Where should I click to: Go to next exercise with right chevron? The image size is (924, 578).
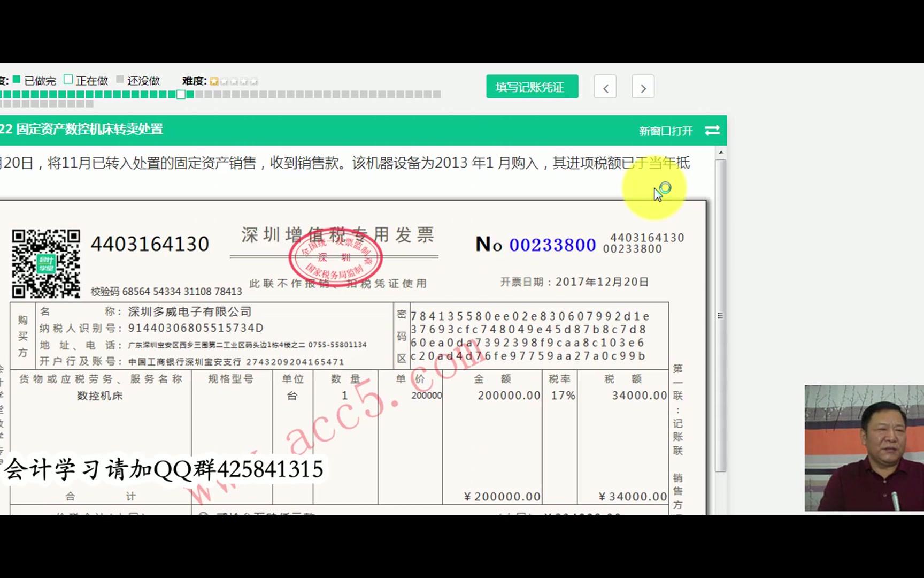click(643, 87)
